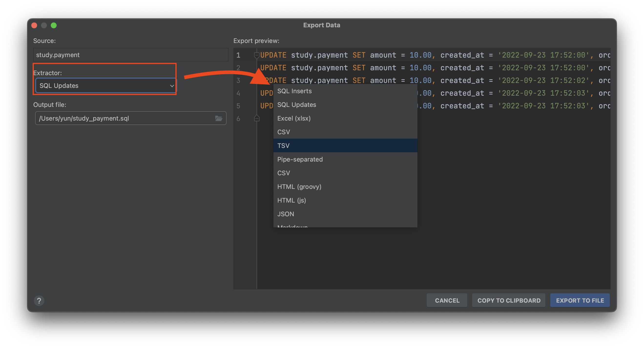This screenshot has width=644, height=348.
Task: Select HTML (js) from the list
Action: tap(291, 200)
